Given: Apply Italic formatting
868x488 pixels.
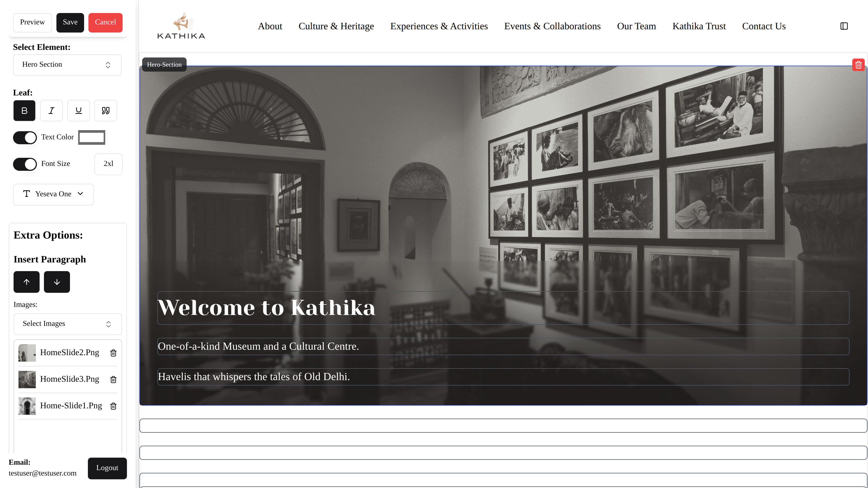Looking at the screenshot, I should click(x=51, y=110).
